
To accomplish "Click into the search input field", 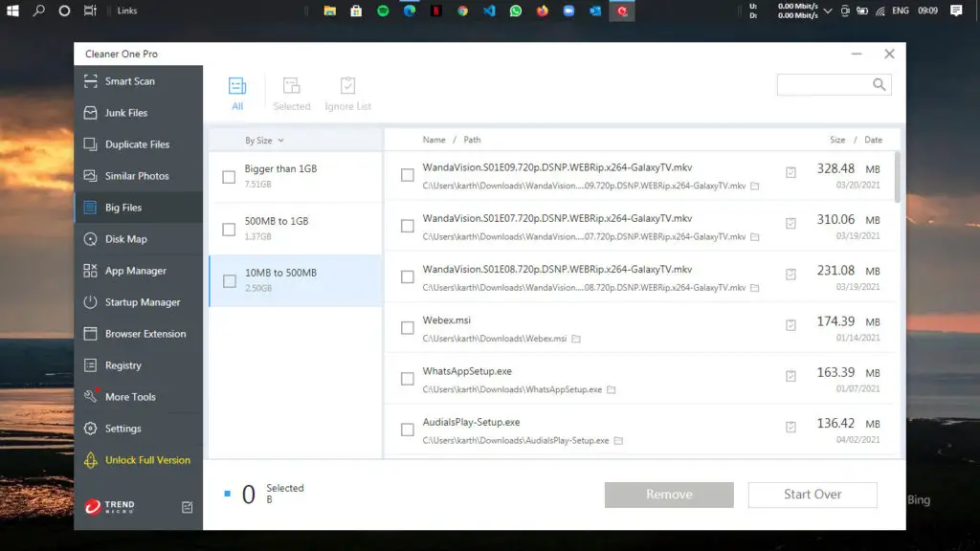I will [x=824, y=84].
